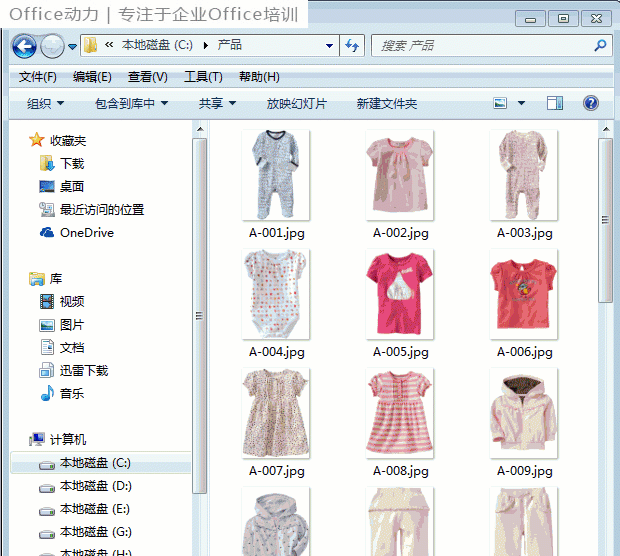
Task: Open help with the question mark icon
Action: (x=591, y=103)
